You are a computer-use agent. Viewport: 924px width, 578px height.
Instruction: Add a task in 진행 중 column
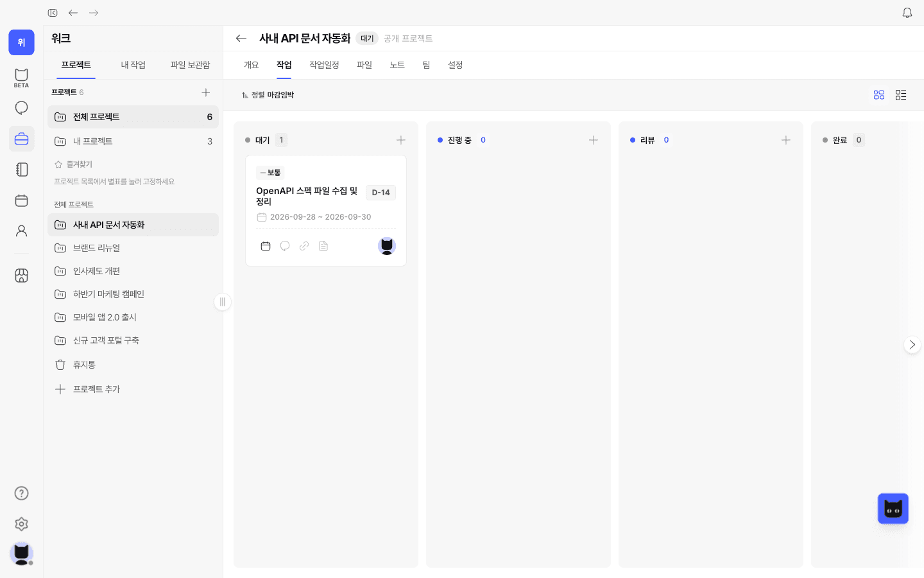pos(594,140)
